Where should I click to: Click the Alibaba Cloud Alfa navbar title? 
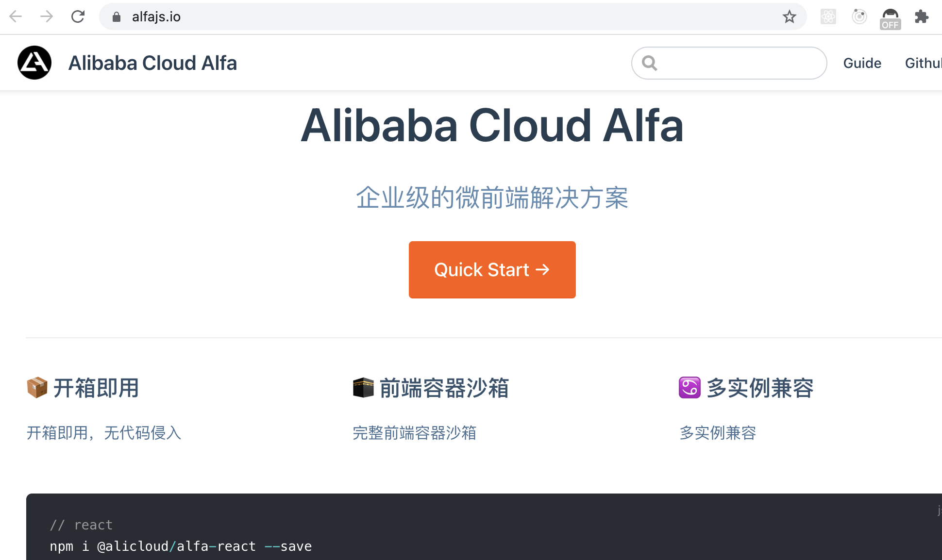pyautogui.click(x=152, y=63)
